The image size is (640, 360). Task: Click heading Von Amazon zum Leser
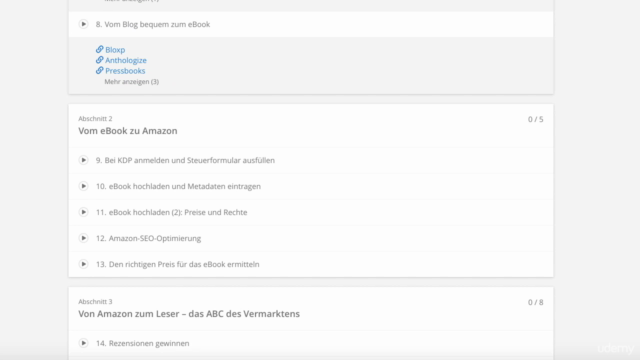click(x=189, y=314)
